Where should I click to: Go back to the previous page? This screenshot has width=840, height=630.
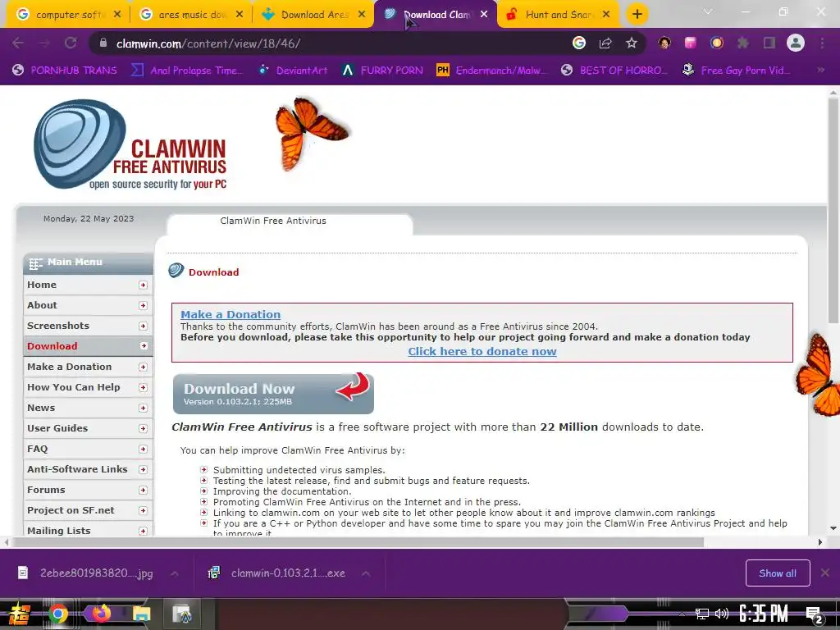coord(18,43)
